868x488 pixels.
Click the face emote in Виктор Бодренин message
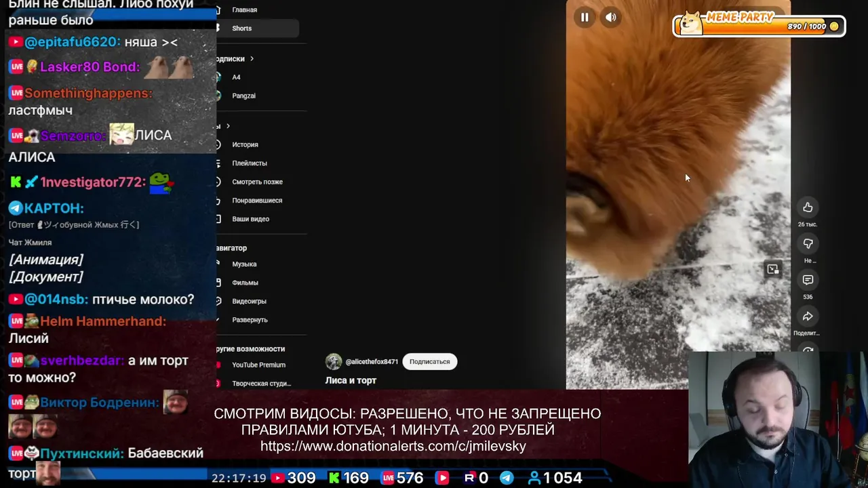pos(176,402)
